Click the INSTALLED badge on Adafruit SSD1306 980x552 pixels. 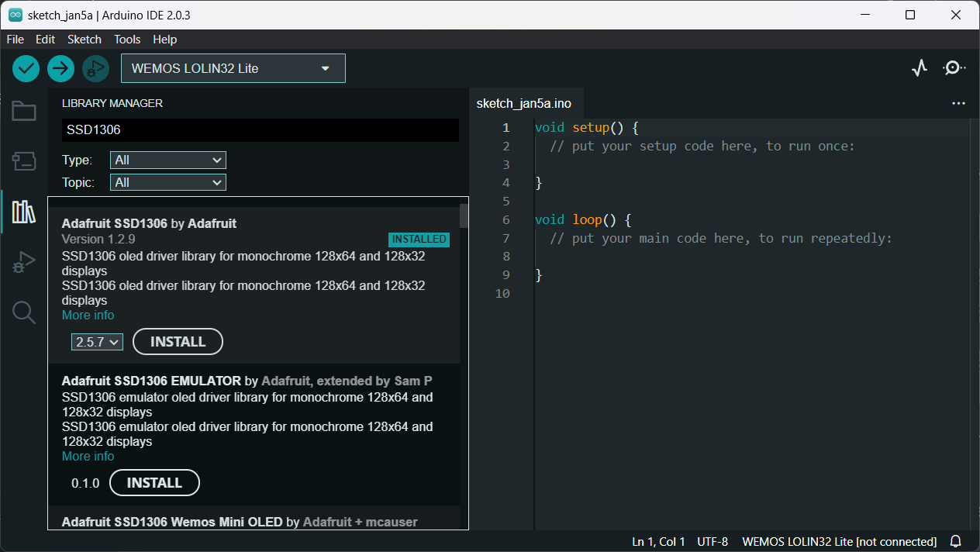point(419,240)
